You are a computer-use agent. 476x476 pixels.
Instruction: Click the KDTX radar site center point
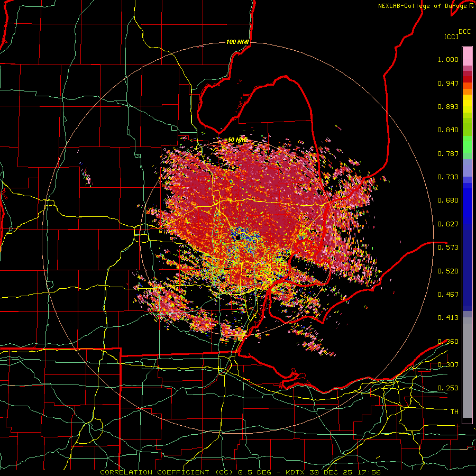click(237, 237)
